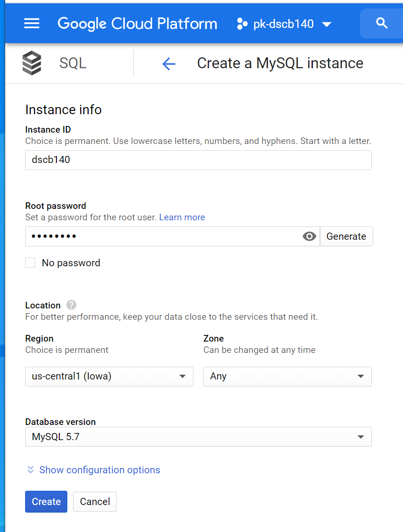Open the Zone dropdown set to Any
This screenshot has width=403, height=532.
point(287,377)
